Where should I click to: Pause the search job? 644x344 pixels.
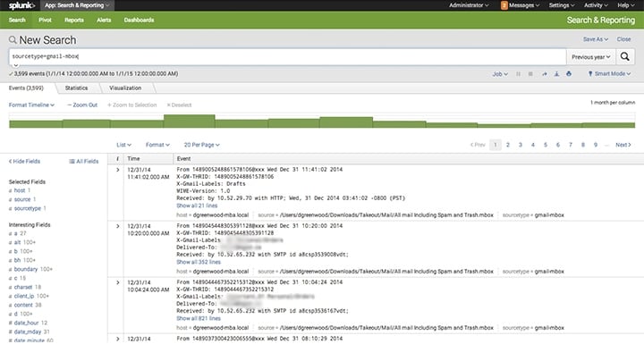(518, 74)
